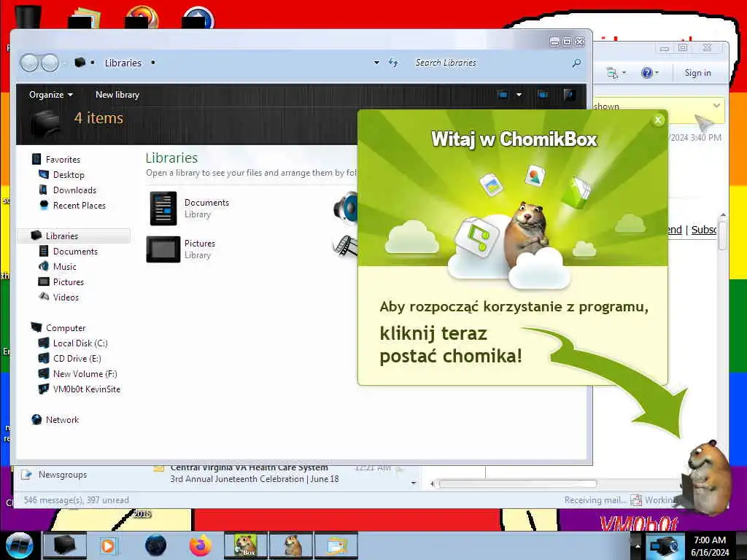The image size is (747, 560).
Task: Open the hamster icon taskbar button
Action: click(291, 545)
